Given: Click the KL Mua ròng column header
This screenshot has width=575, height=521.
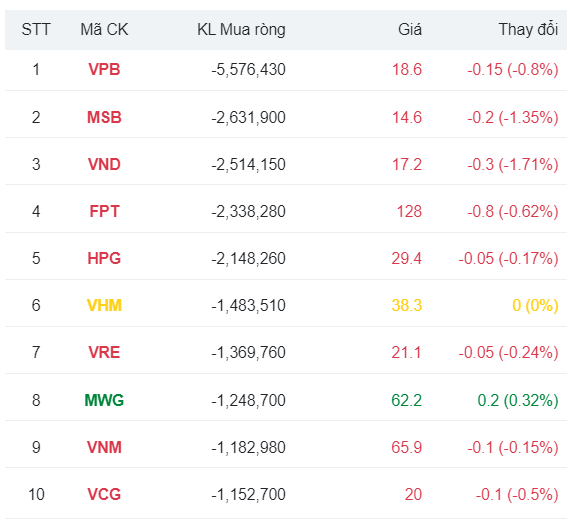Looking at the screenshot, I should tap(241, 30).
